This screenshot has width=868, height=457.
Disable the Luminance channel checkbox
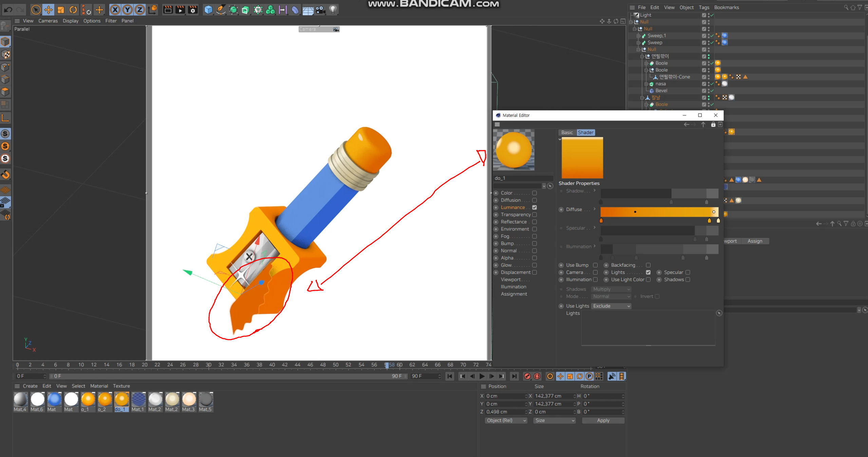click(534, 207)
